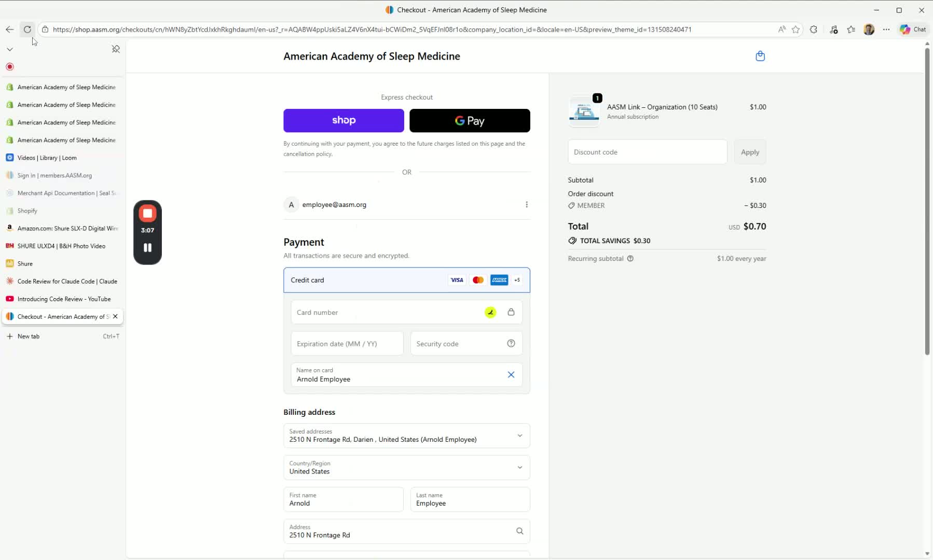Apply the discount code
This screenshot has height=560, width=933.
pyautogui.click(x=750, y=152)
